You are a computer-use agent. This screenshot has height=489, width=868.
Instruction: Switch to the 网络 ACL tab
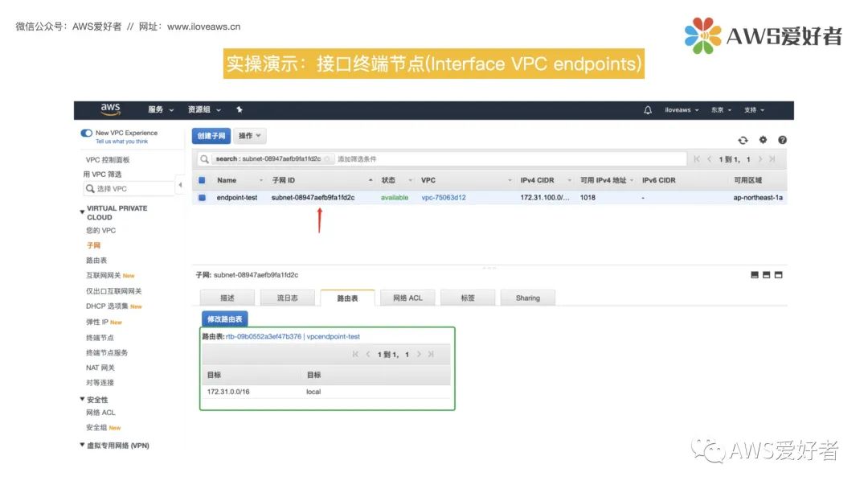(x=407, y=298)
